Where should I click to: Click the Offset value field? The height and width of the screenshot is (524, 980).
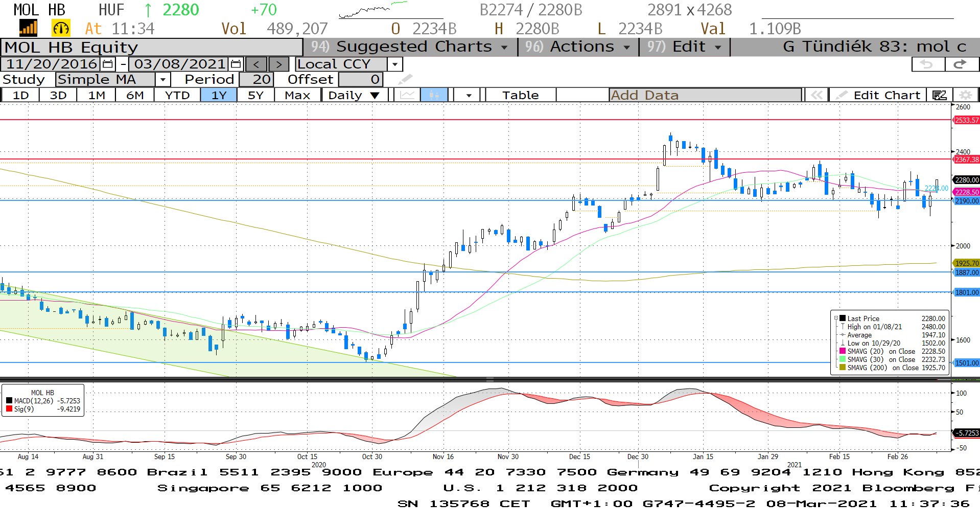pos(360,80)
